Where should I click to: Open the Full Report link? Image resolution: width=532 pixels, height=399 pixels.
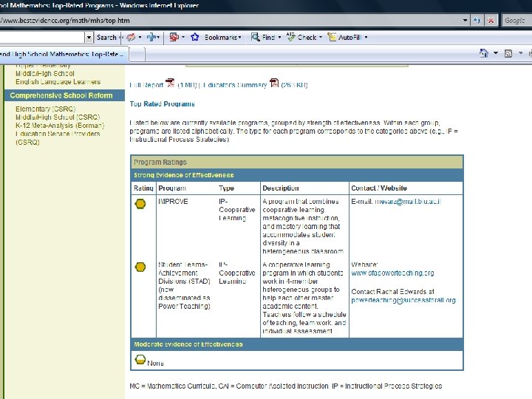(x=146, y=85)
